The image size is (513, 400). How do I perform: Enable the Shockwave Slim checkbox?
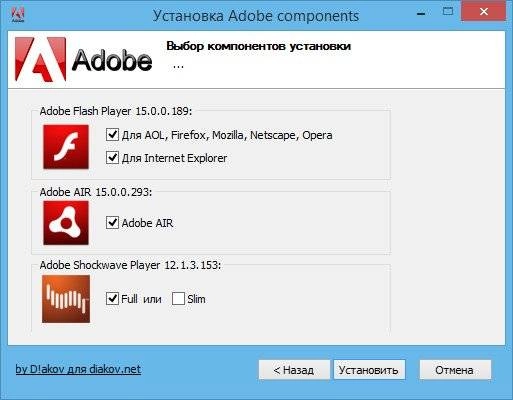coord(178,299)
